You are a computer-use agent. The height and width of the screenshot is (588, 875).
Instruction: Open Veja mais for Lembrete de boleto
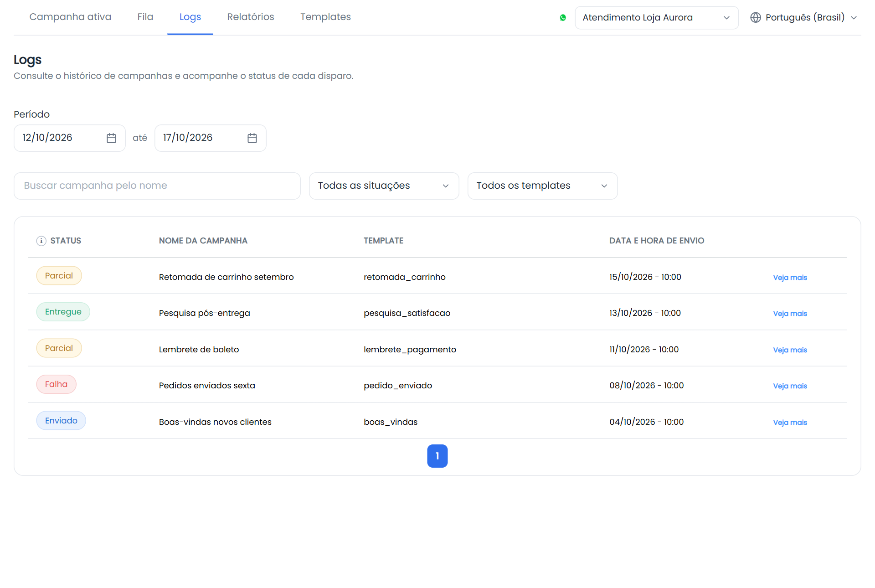coord(790,350)
